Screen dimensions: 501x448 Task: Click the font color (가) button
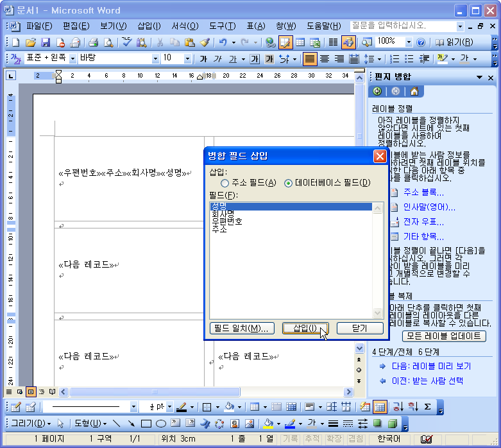click(464, 59)
